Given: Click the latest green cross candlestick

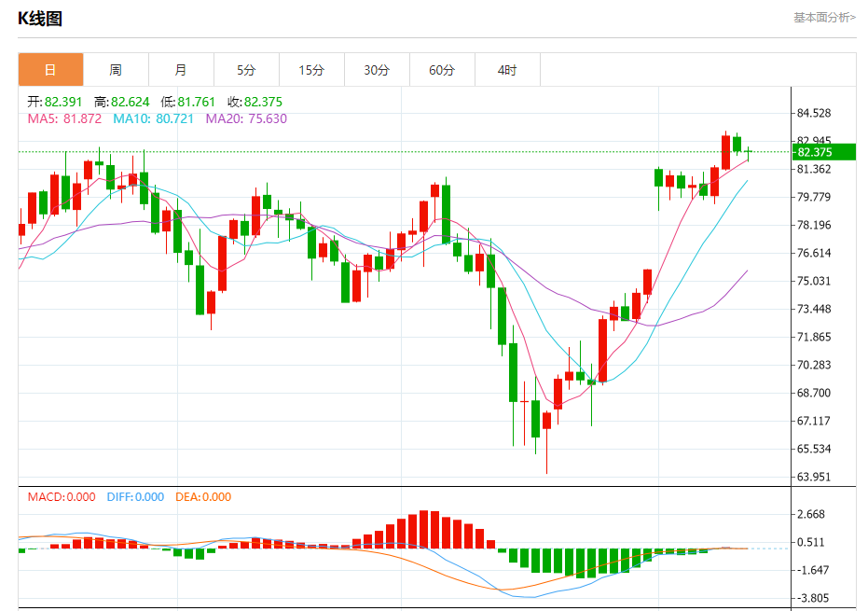Looking at the screenshot, I should pyautogui.click(x=749, y=153).
